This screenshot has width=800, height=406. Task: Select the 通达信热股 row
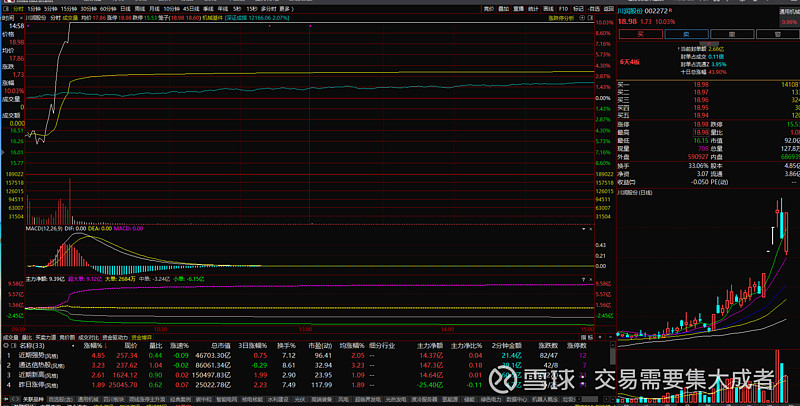[x=306, y=365]
